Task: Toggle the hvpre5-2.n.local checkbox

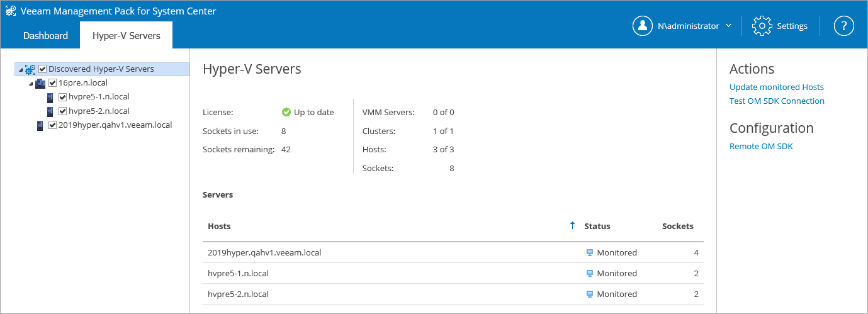Action: click(x=63, y=111)
